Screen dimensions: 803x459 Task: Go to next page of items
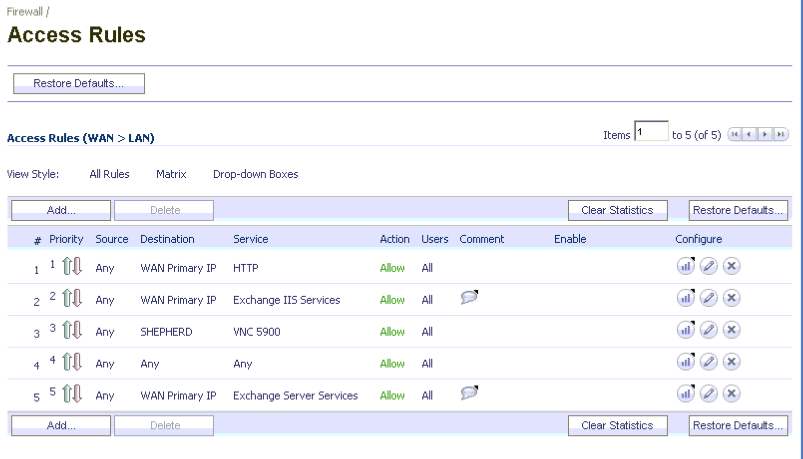pyautogui.click(x=765, y=134)
